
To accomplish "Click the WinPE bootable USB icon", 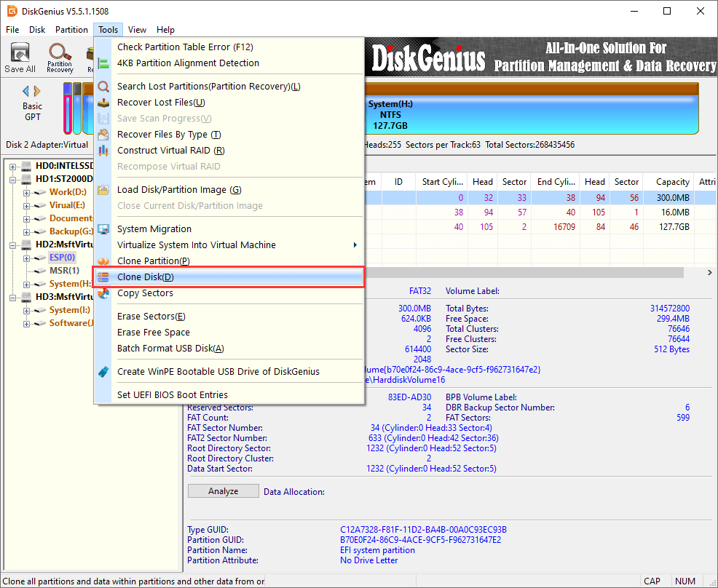I will pos(103,372).
